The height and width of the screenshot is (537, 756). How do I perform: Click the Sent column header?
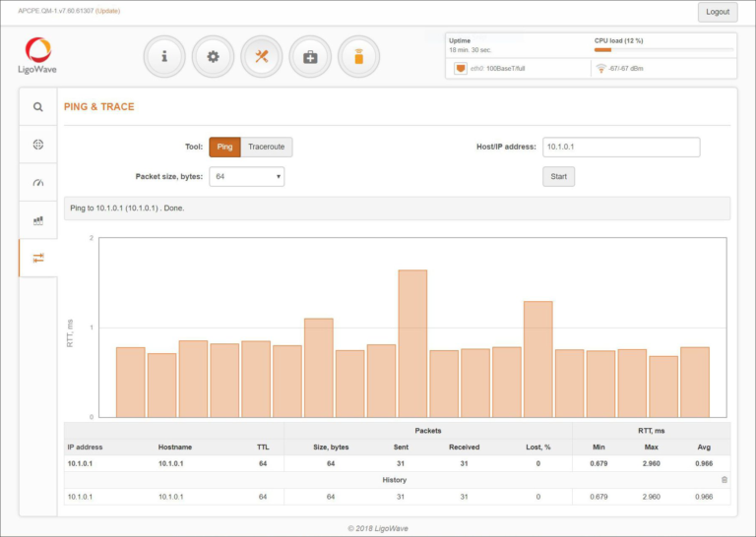pyautogui.click(x=401, y=447)
